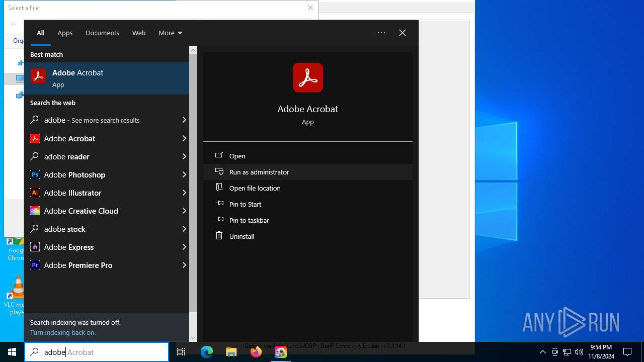
Task: Expand the More filter dropdown
Action: [x=171, y=33]
